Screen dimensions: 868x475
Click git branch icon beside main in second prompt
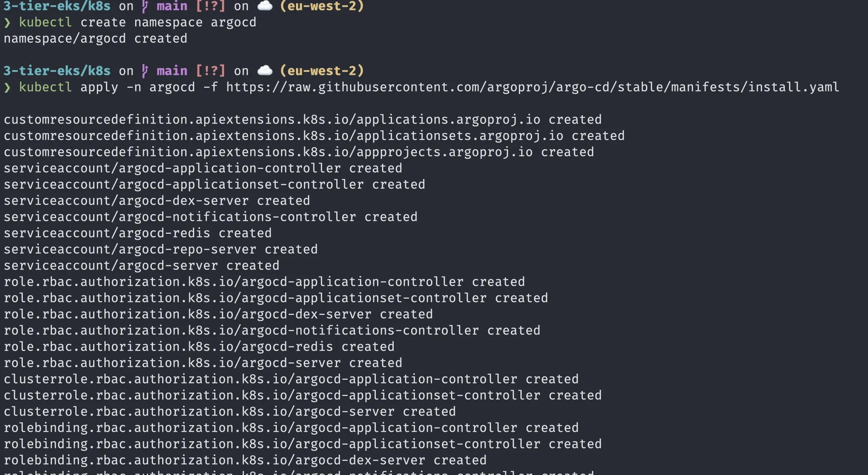(145, 71)
